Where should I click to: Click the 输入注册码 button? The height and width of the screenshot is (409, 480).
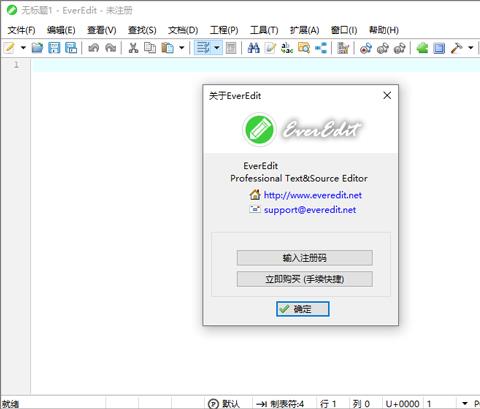pyautogui.click(x=305, y=258)
